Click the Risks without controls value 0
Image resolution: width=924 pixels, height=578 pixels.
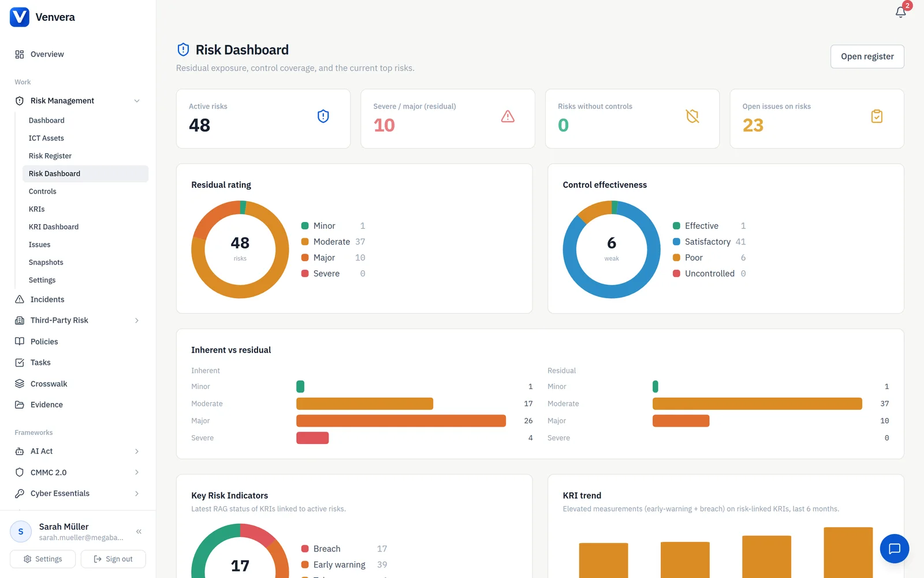564,125
